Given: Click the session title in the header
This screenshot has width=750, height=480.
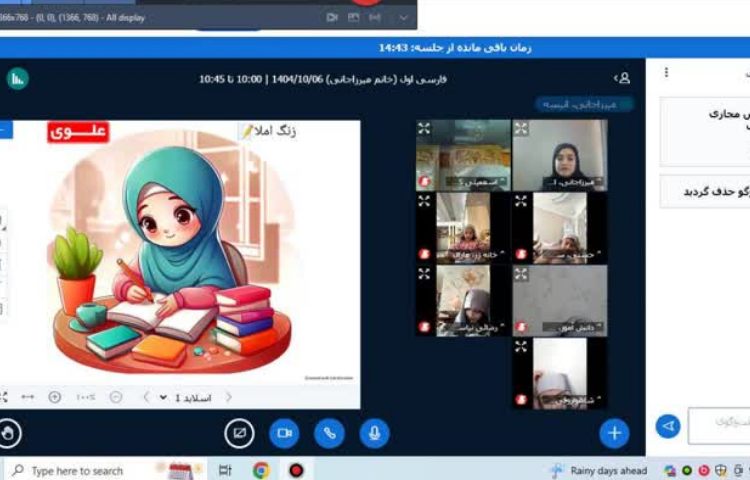Looking at the screenshot, I should tap(323, 79).
